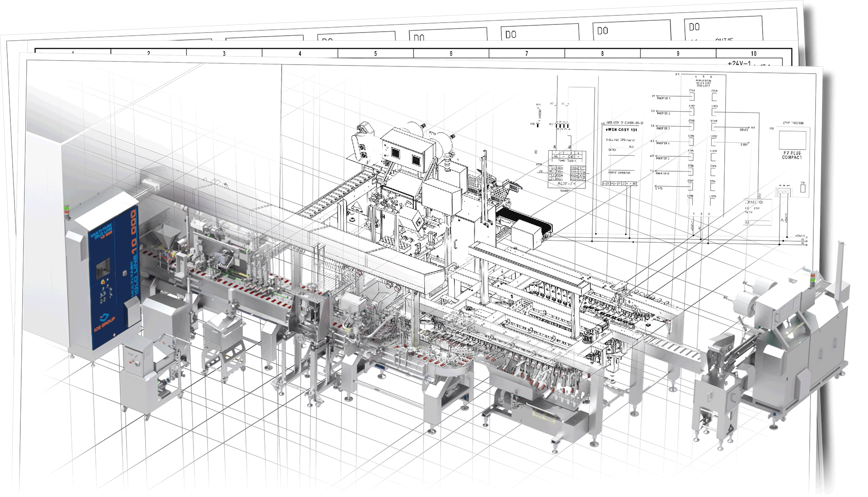Click the 'INVERTER 1' label

664,98
